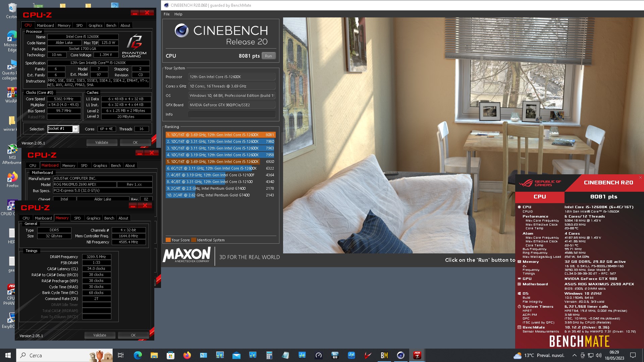Open the SPD tab in the Mainboard CPU-Z window

(84, 166)
